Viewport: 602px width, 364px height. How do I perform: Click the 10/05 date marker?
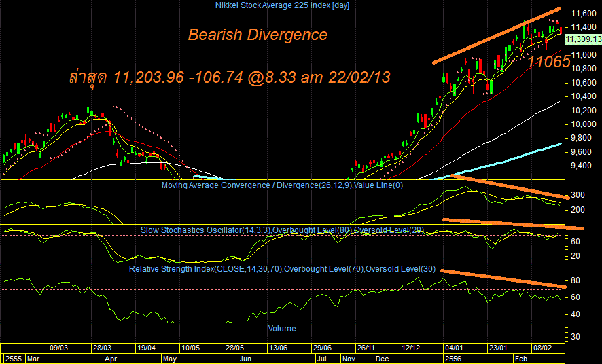pyautogui.click(x=191, y=348)
